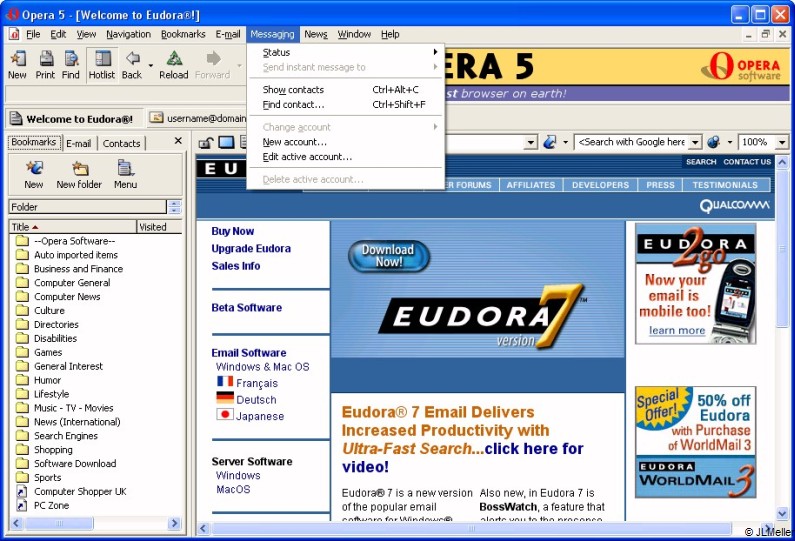The width and height of the screenshot is (795, 541).
Task: Choose Show contacts in Messaging menu
Action: [x=346, y=89]
